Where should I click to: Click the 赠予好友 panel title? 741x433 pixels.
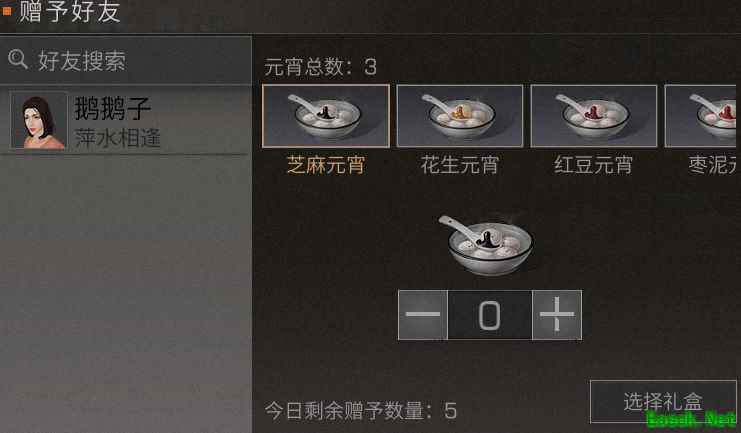tap(69, 11)
